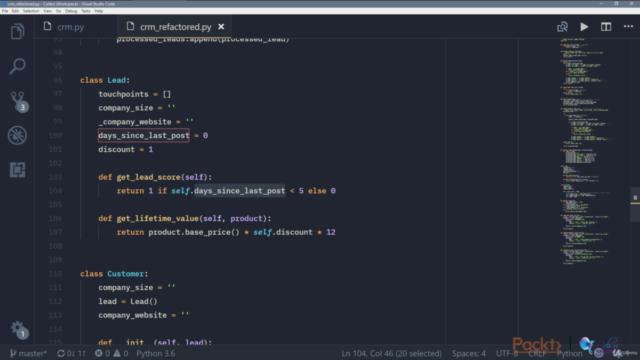Click Ln 104, Col 46 cursor position
Image resolution: width=640 pixels, height=360 pixels.
(391, 353)
